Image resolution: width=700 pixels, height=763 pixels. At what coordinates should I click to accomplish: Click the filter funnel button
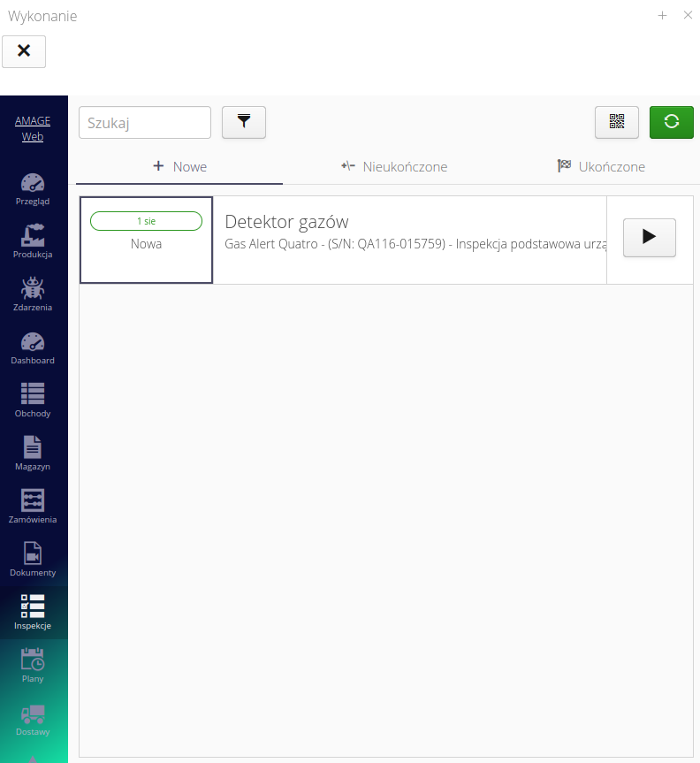click(244, 123)
